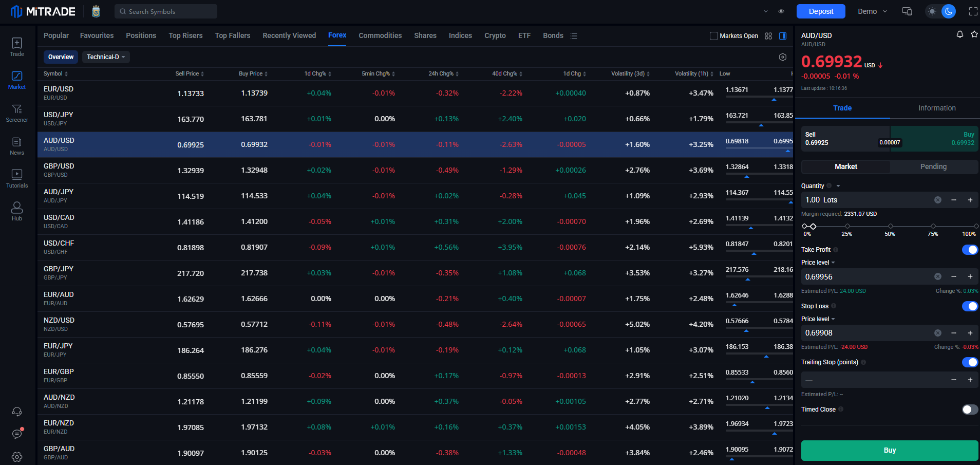Increase Quantity with the plus button
980x465 pixels.
point(970,200)
